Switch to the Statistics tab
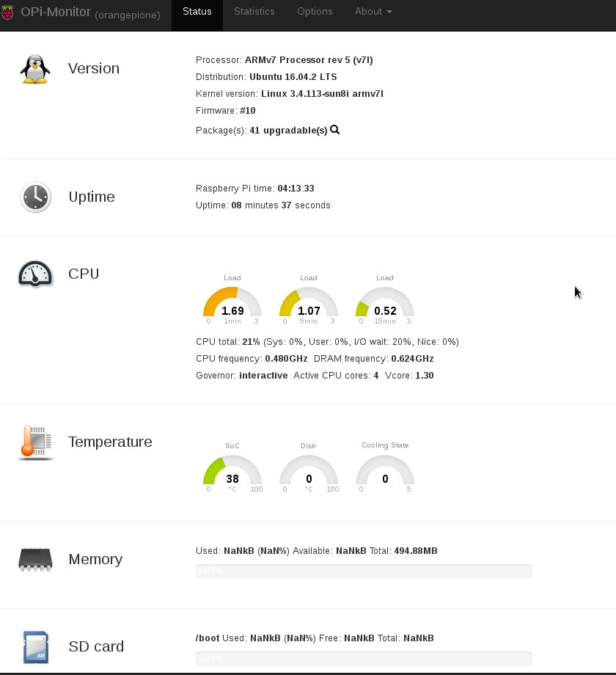This screenshot has width=616, height=675. [x=254, y=12]
